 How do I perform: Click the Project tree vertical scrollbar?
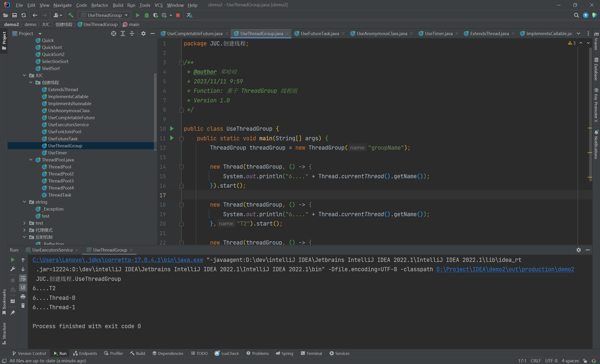click(x=155, y=112)
